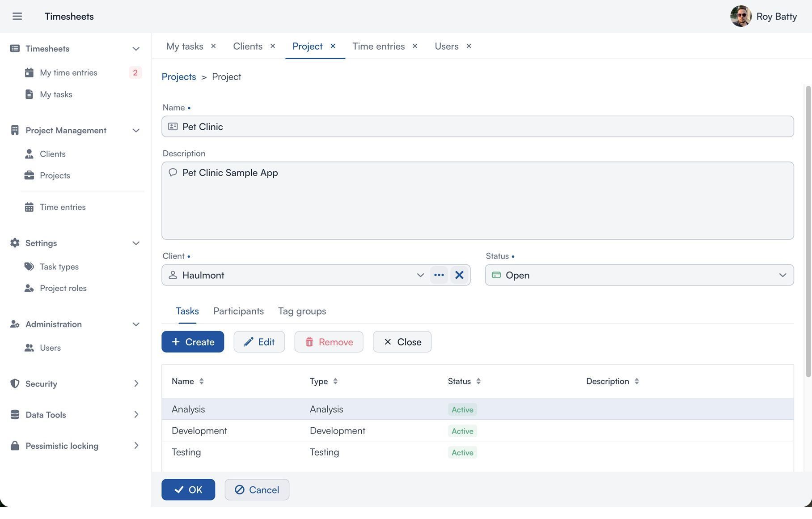
Task: Expand the Client dropdown chevron
Action: click(420, 275)
